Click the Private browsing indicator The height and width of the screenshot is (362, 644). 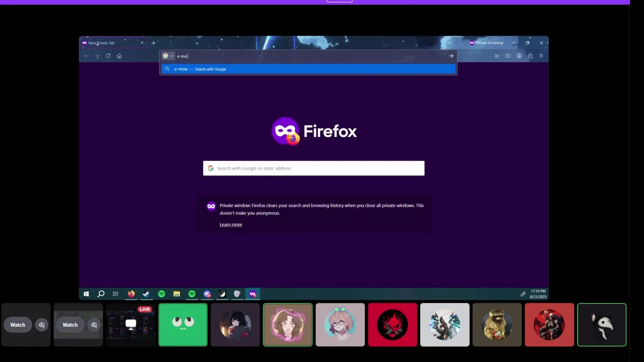pyautogui.click(x=486, y=43)
